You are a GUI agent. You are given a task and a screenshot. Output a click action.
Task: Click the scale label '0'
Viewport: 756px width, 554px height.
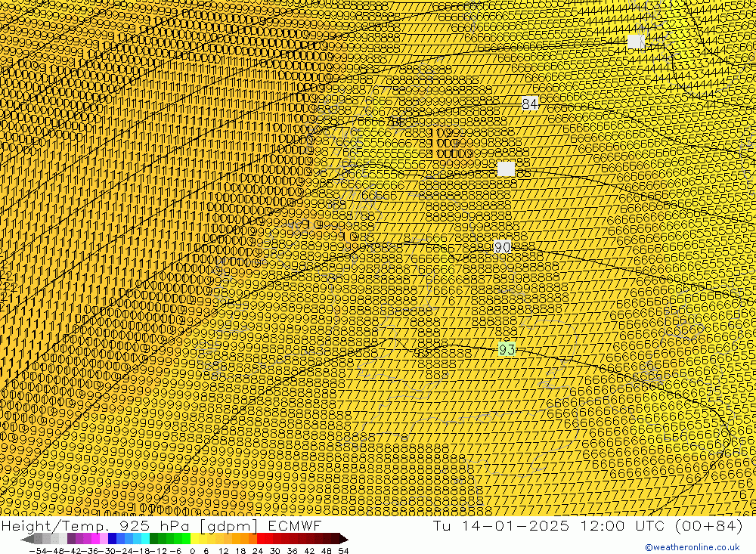pos(192,551)
